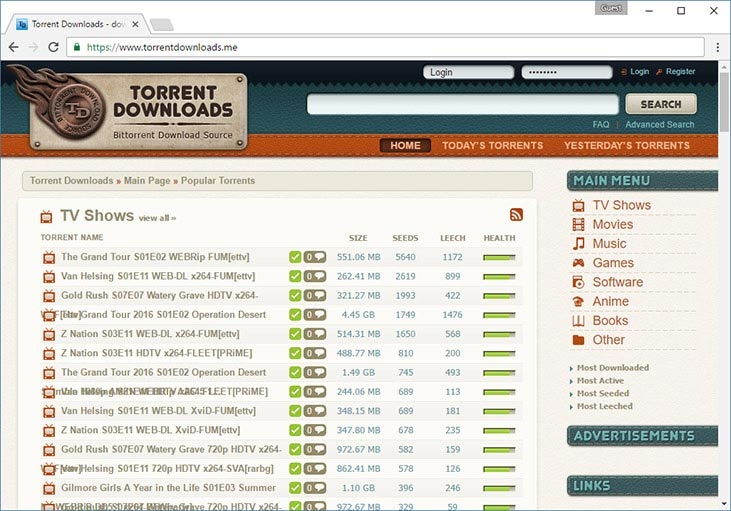This screenshot has height=511, width=731.
Task: Open Most Downloaded link
Action: click(x=613, y=368)
